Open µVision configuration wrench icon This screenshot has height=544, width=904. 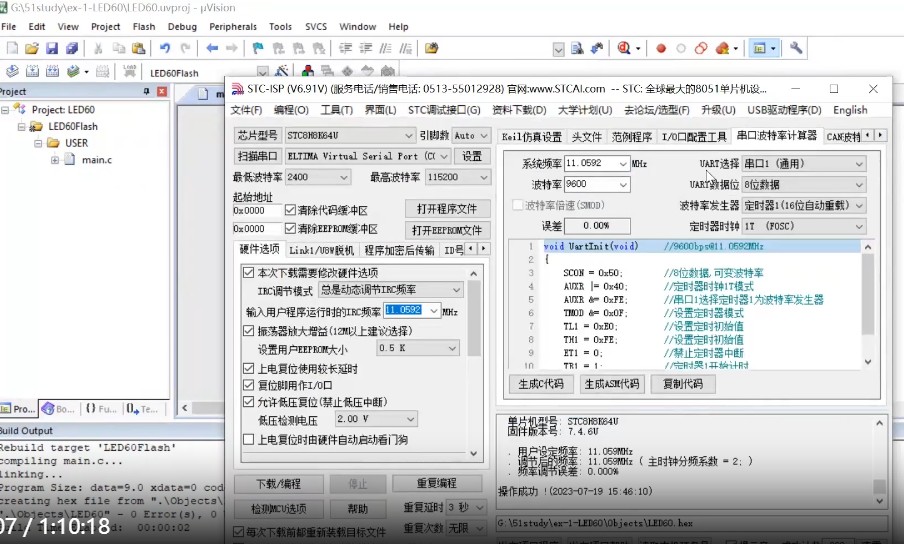(x=796, y=48)
